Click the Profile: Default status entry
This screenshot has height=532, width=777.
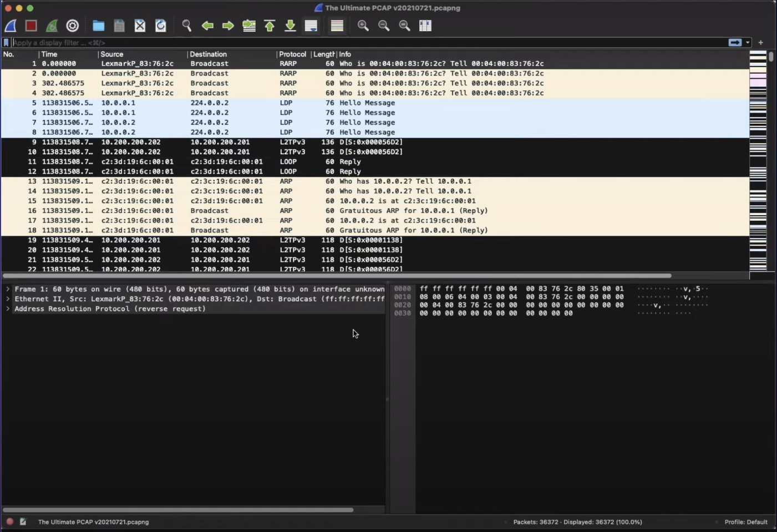click(x=746, y=522)
